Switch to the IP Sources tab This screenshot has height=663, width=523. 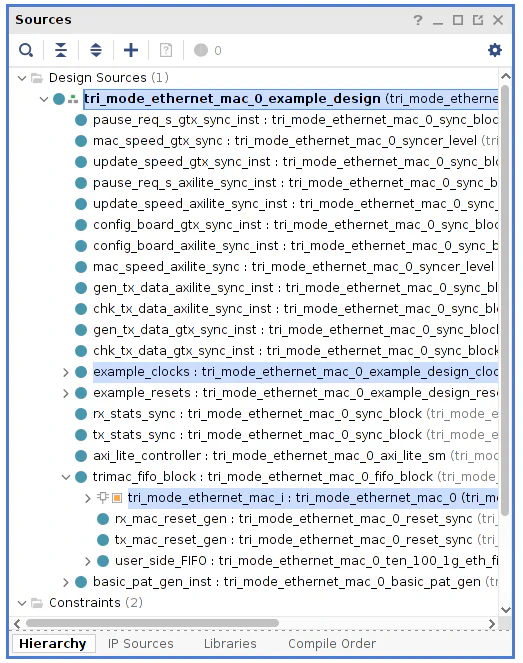[140, 643]
